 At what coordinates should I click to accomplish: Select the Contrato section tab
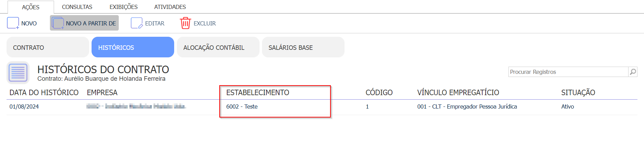point(48,47)
